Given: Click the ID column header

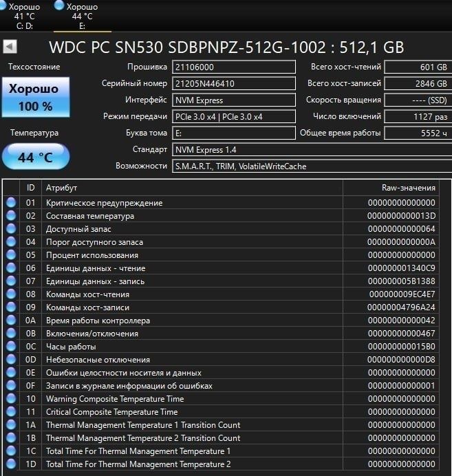Looking at the screenshot, I should coord(31,188).
